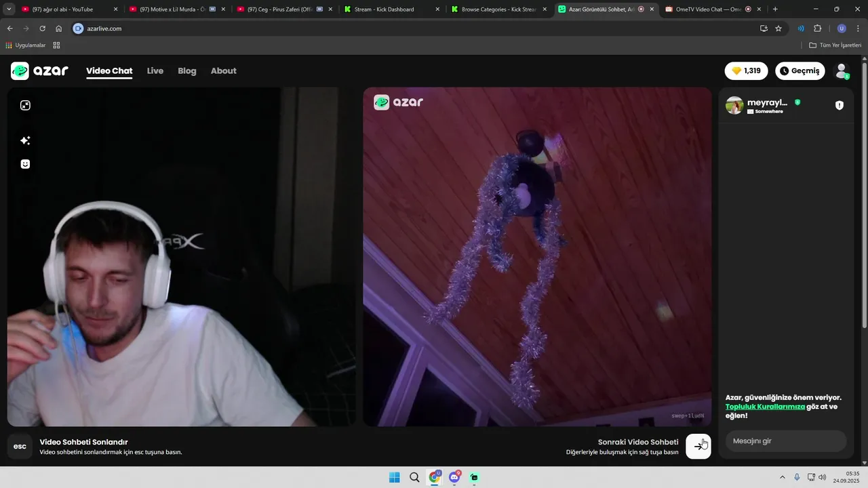The height and width of the screenshot is (488, 868).
Task: Open the Extensions puzzle icon
Action: pyautogui.click(x=817, y=28)
